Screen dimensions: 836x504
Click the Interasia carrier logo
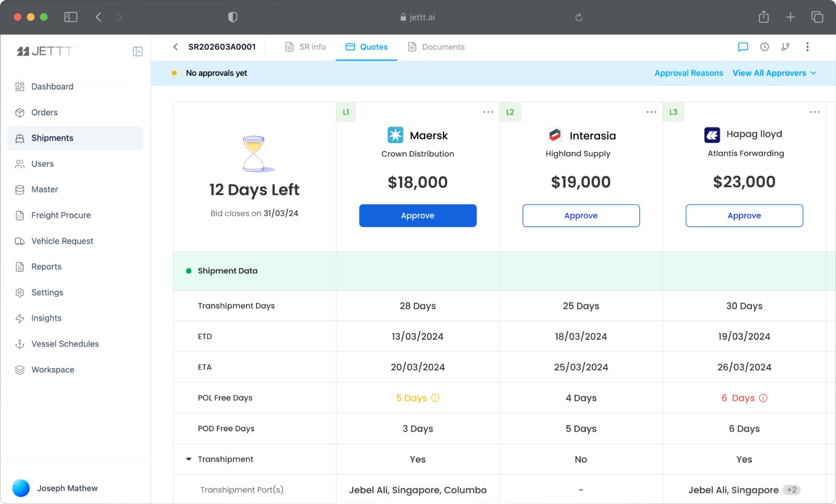click(555, 135)
